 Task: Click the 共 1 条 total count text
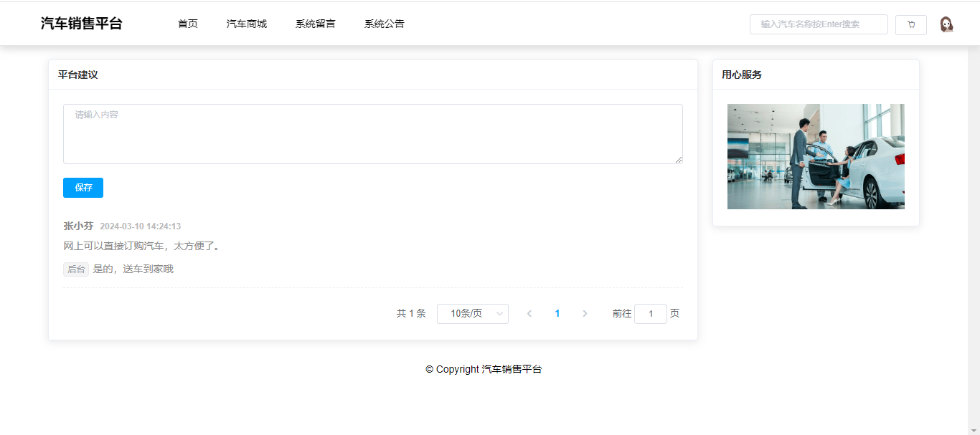(411, 314)
